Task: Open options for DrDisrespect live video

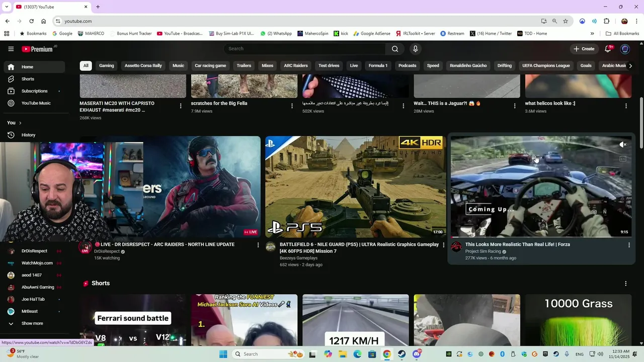Action: point(258,245)
